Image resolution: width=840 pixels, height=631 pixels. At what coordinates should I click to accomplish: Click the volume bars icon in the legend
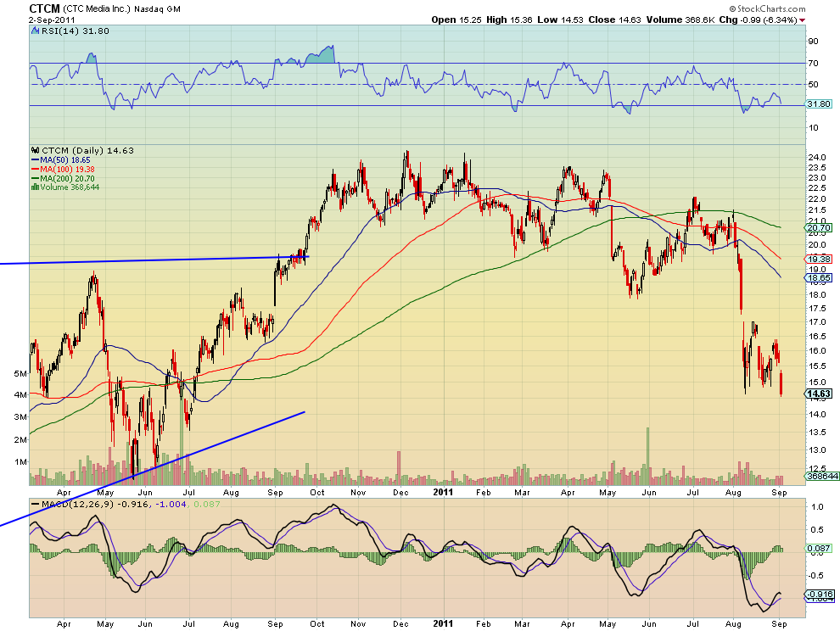tap(36, 187)
